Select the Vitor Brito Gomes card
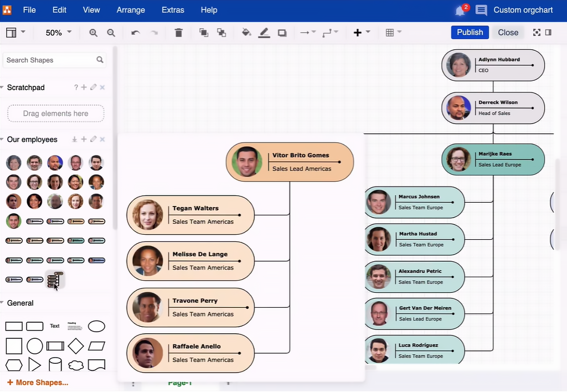This screenshot has height=392, width=567. (290, 162)
